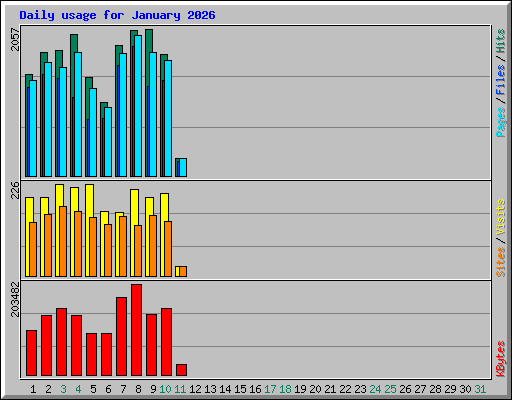Viewport: 512px width, 400px height.
Task: Click day 12 on the x-axis
Action: click(x=195, y=389)
